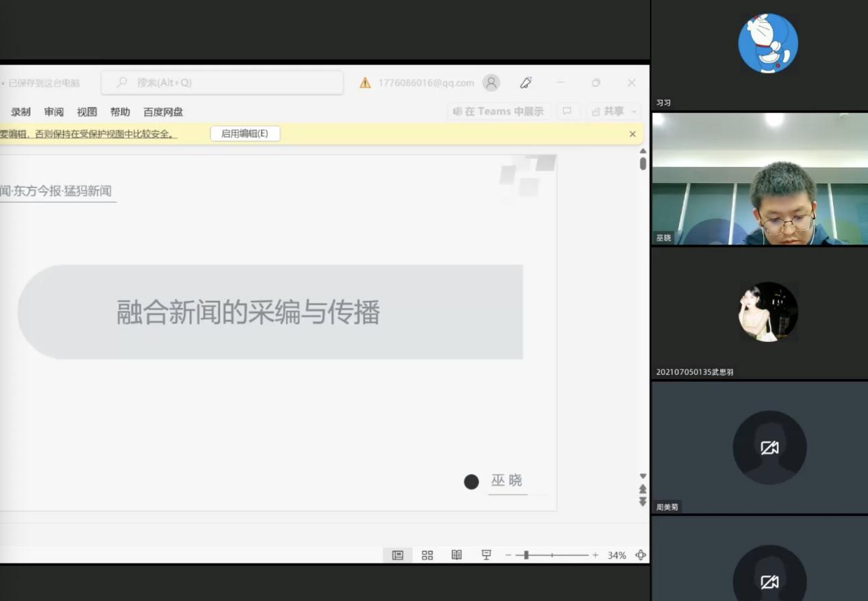
Task: Open the 视图 view tab
Action: coord(87,112)
